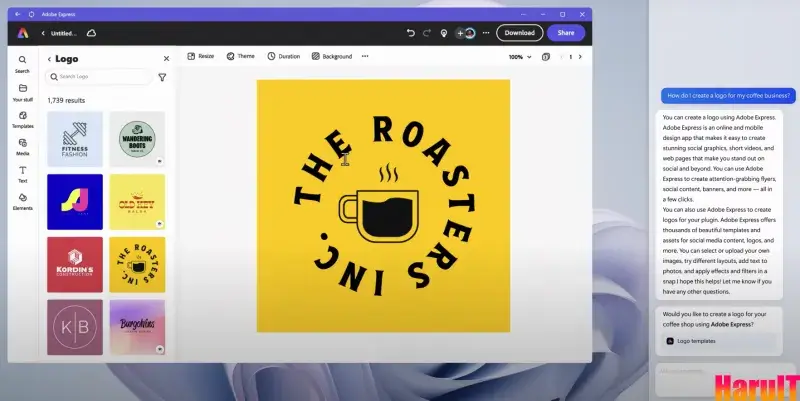Open the Search panel in the sidebar
Image resolution: width=800 pixels, height=401 pixels.
(22, 64)
